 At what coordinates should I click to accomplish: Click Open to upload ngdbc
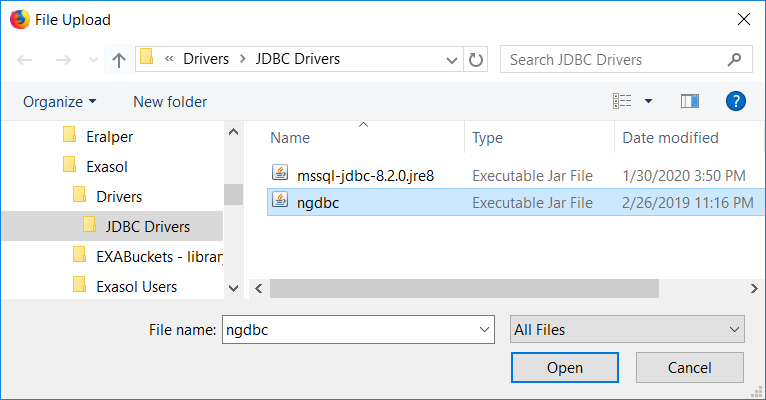565,367
